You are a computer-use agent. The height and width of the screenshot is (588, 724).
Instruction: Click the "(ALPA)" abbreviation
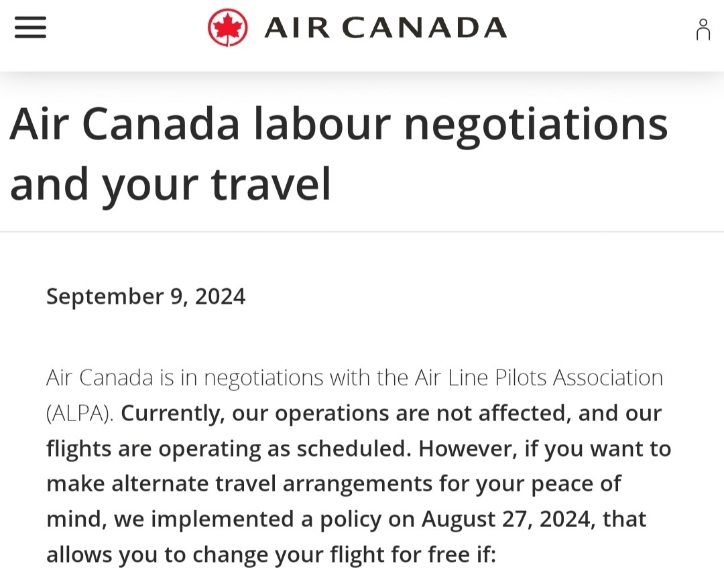pyautogui.click(x=79, y=413)
